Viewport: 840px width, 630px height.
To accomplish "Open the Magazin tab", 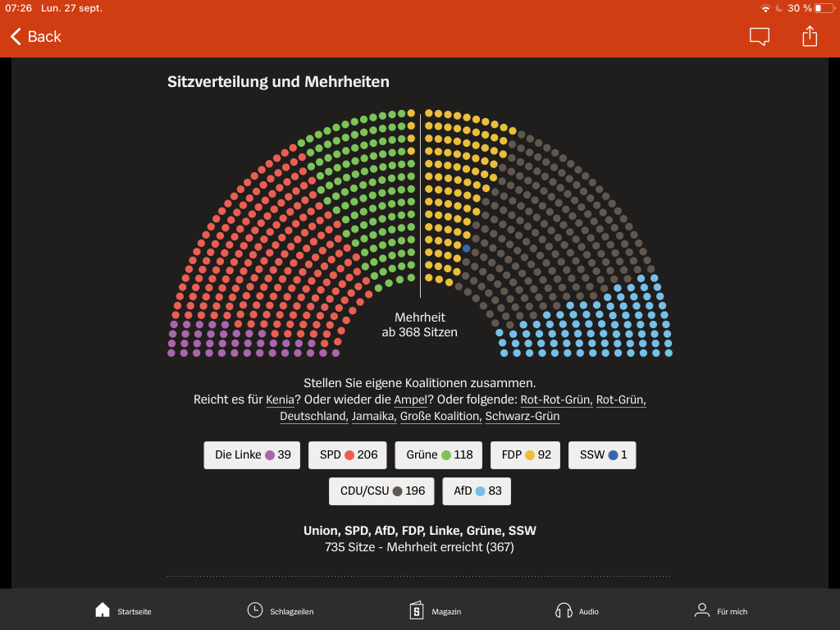I will pyautogui.click(x=435, y=610).
